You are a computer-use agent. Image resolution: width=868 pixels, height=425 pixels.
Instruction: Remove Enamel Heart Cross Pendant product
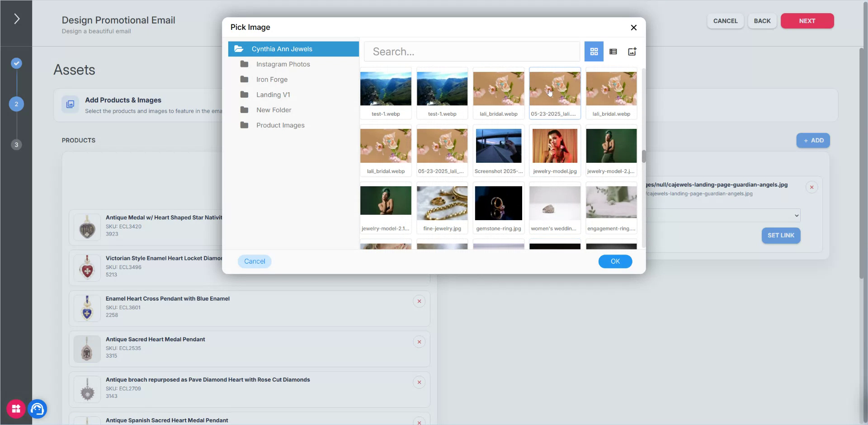coord(419,302)
